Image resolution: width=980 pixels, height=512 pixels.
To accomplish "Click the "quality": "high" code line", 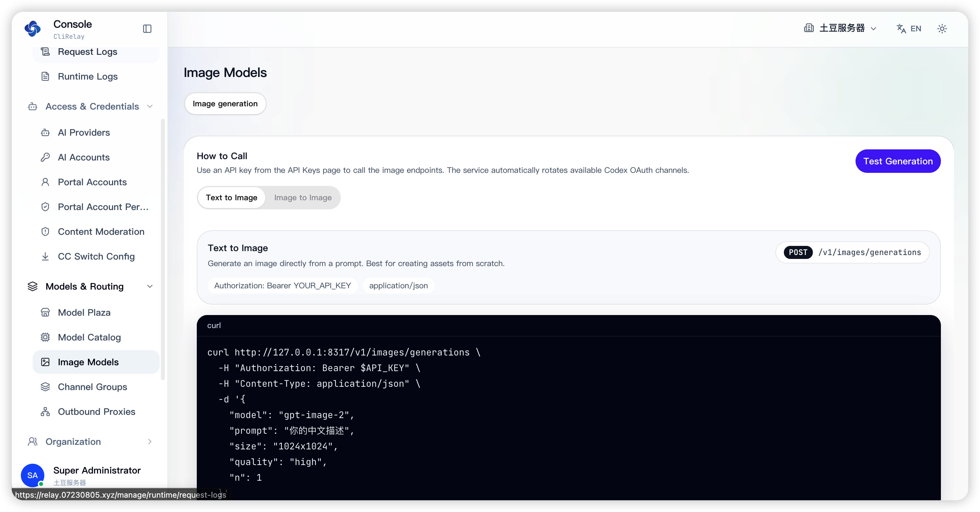I will (x=278, y=461).
